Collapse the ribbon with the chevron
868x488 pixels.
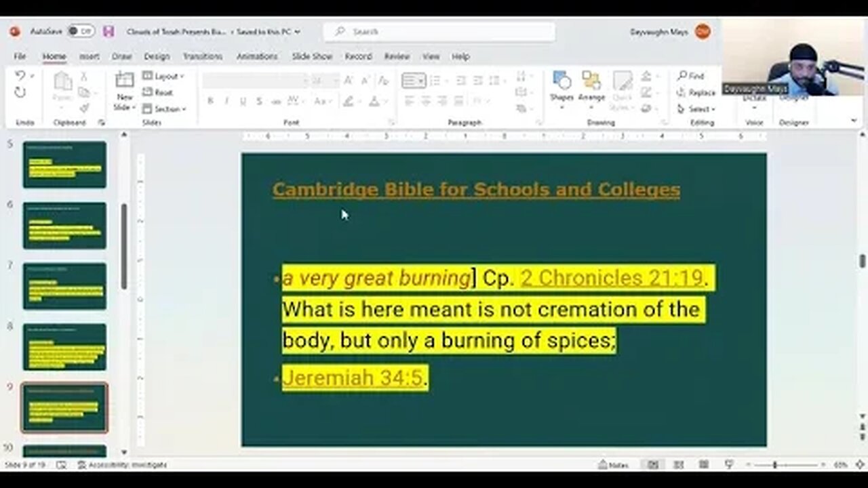tap(854, 121)
